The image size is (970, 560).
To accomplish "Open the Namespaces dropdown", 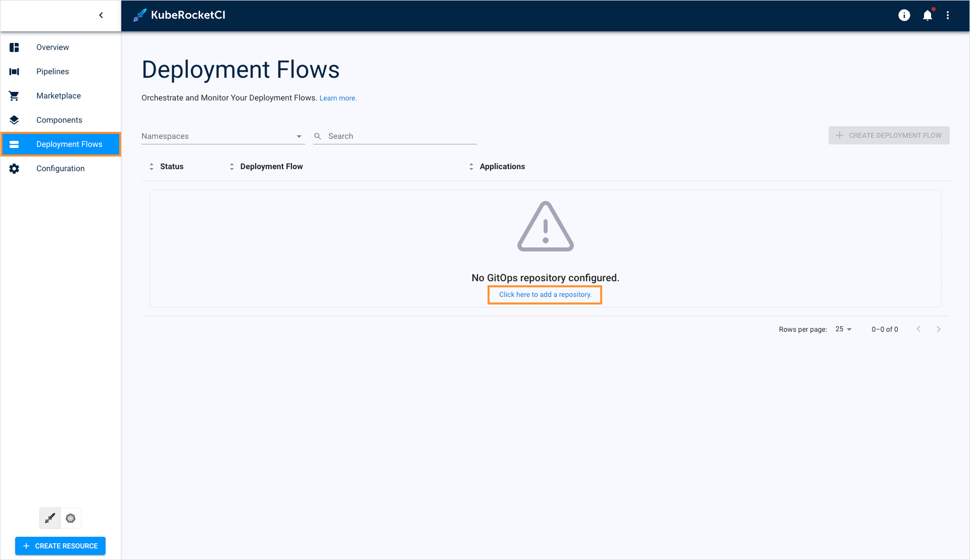I will [x=222, y=136].
